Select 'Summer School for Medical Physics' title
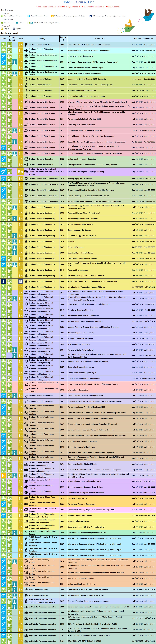This screenshot has width=156, height=644. click(x=82, y=464)
